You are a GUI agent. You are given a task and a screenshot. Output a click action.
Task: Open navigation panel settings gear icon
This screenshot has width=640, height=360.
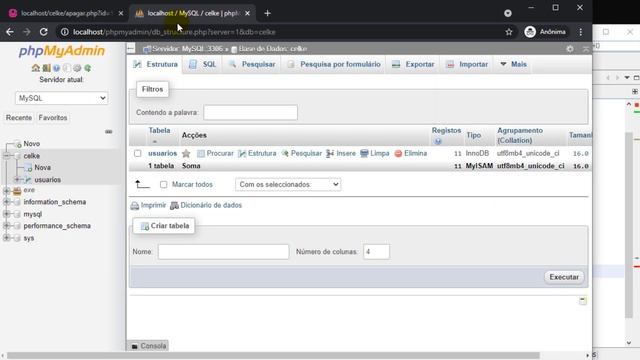point(77,68)
